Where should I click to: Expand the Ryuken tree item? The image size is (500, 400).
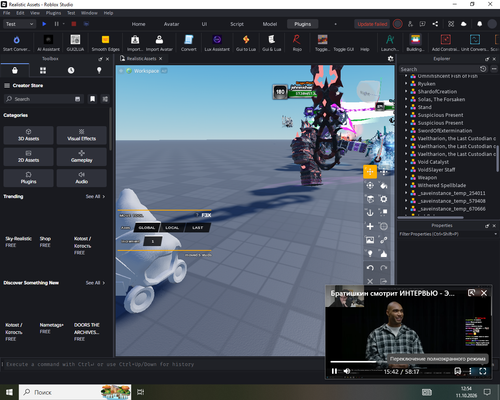406,84
